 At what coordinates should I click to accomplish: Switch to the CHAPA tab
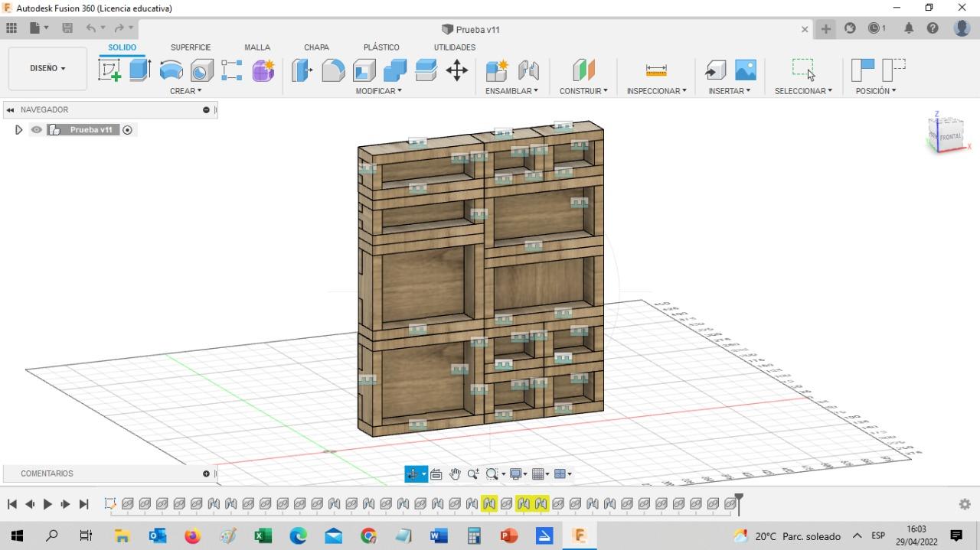click(316, 47)
